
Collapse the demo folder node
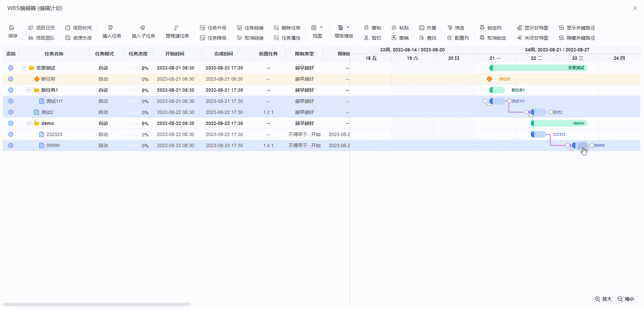[29, 123]
